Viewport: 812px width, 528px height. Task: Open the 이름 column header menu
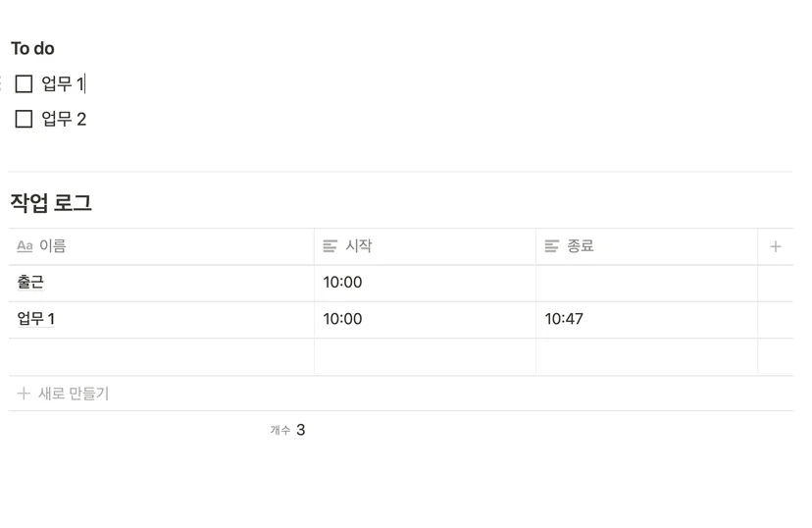coord(161,246)
